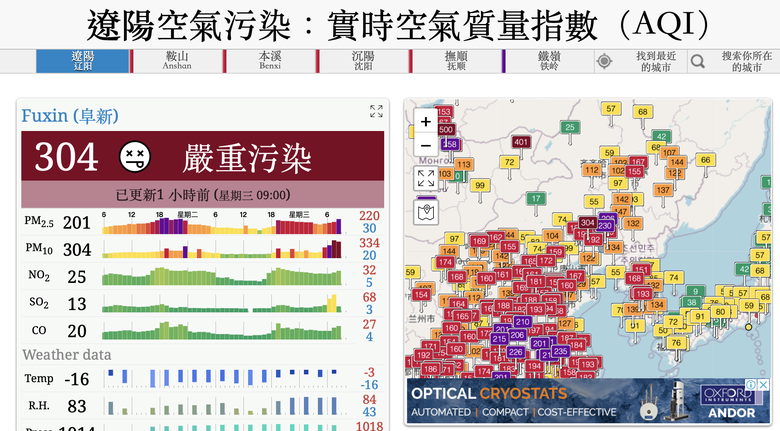Click the NO2 history chart
Image resolution: width=780 pixels, height=431 pixels.
[222, 276]
